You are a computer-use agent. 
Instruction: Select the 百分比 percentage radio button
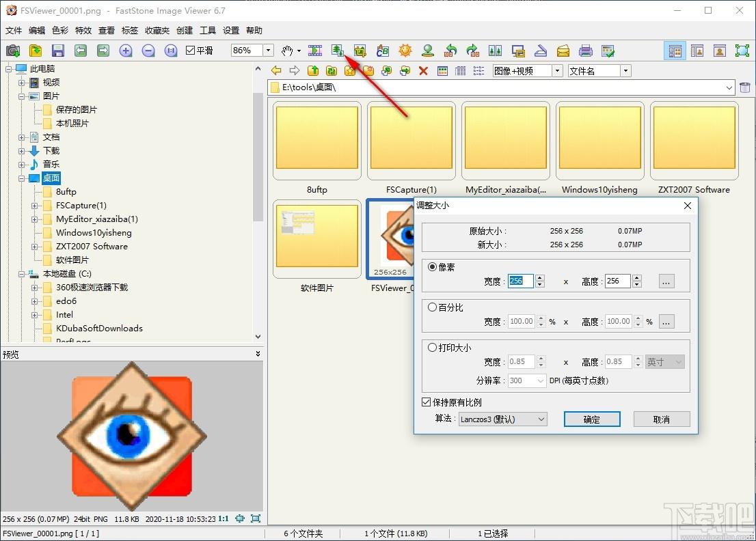[x=433, y=307]
